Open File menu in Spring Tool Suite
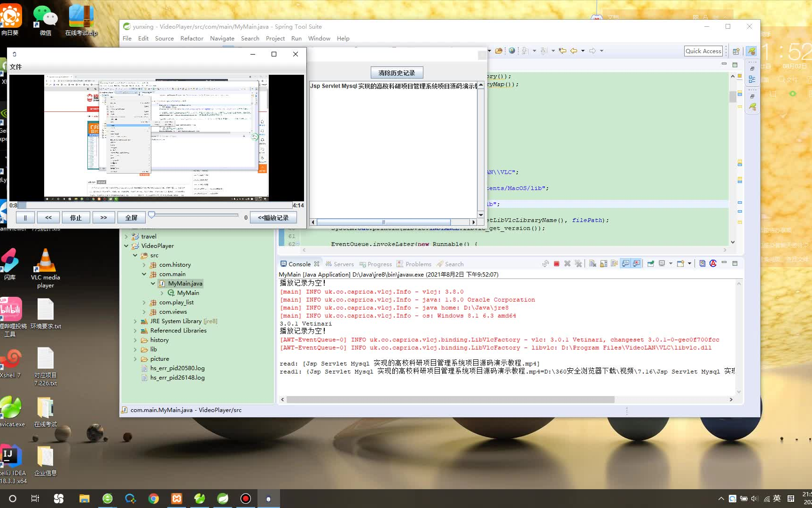The width and height of the screenshot is (812, 508). coord(127,38)
